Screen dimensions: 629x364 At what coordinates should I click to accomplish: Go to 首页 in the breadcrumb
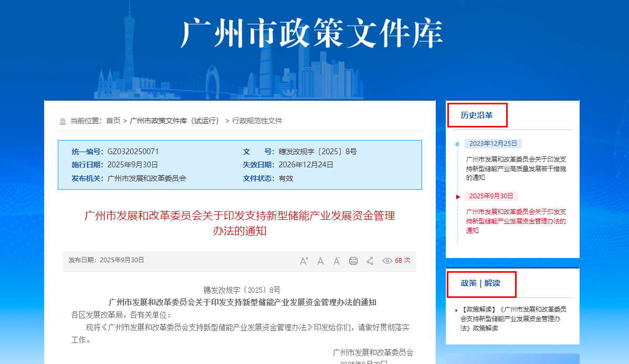[x=113, y=121]
